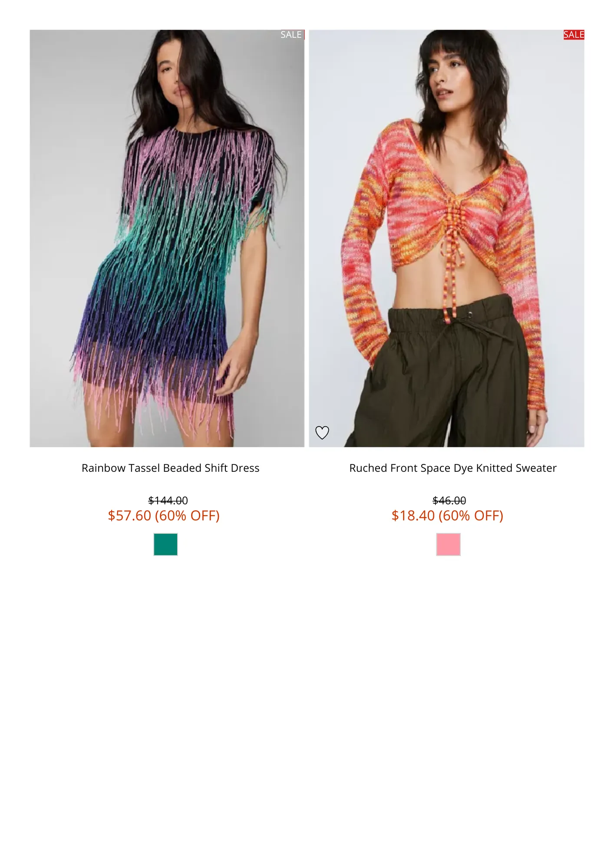Add the knitted sweater to wishlist with the heart
Image resolution: width=614 pixels, height=868 pixels.
pos(322,432)
